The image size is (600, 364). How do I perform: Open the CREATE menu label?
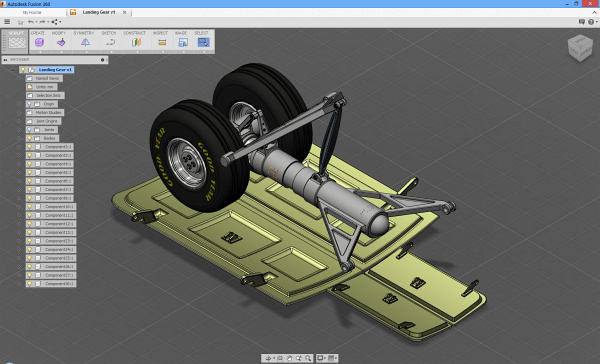pos(38,33)
